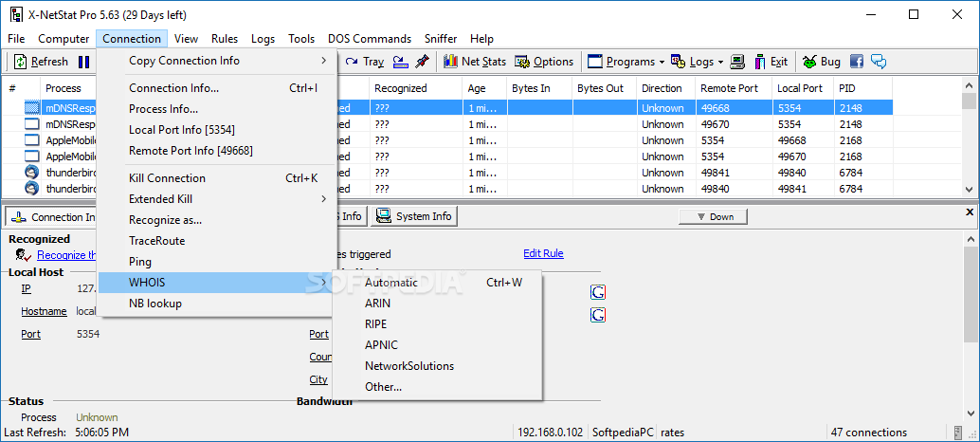Click the Down arrow button

click(713, 217)
